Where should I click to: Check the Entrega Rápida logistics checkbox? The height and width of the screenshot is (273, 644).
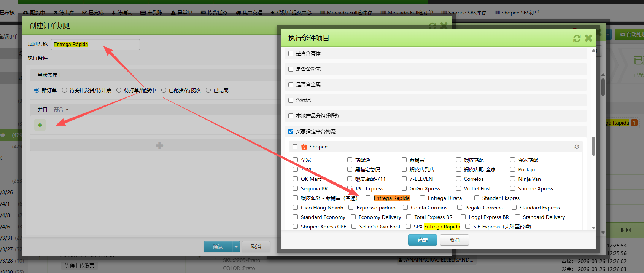click(x=368, y=198)
